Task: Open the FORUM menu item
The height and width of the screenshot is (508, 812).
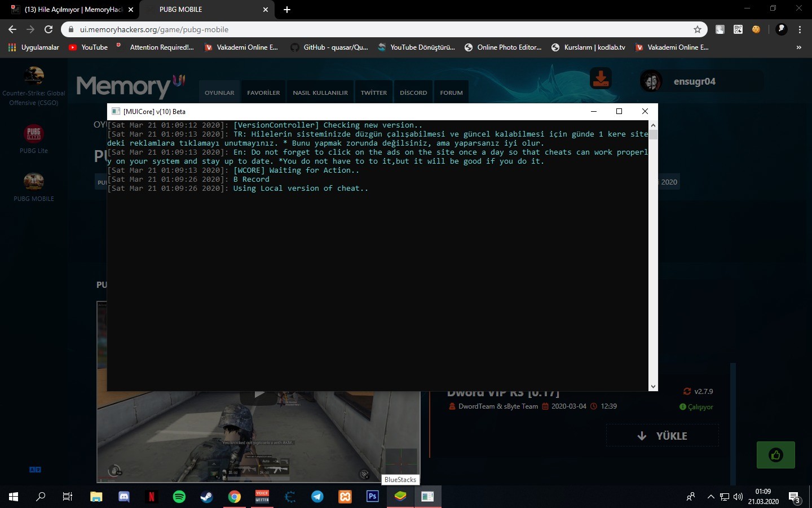Action: coord(451,93)
